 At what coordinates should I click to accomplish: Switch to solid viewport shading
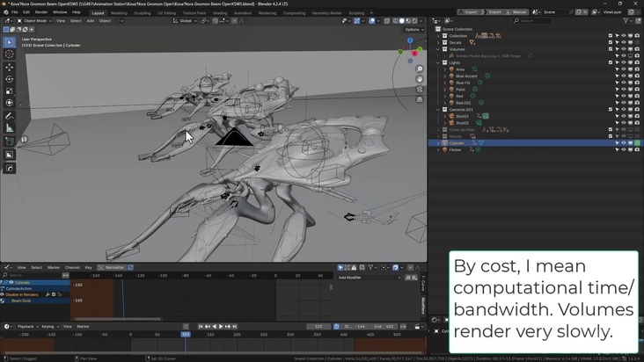(402, 20)
